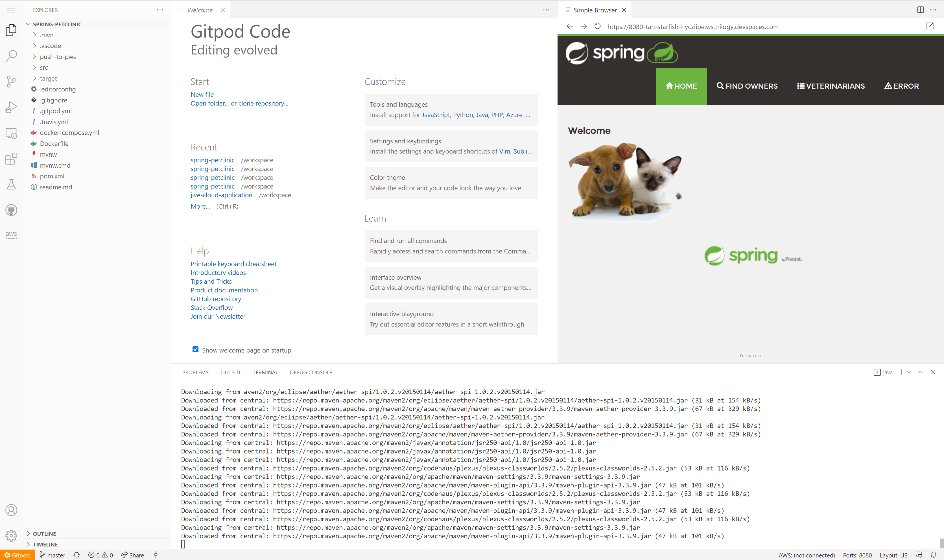Screen dimensions: 944x560
Task: Click FIND OWNERS in petclinic navbar
Action: tap(747, 86)
